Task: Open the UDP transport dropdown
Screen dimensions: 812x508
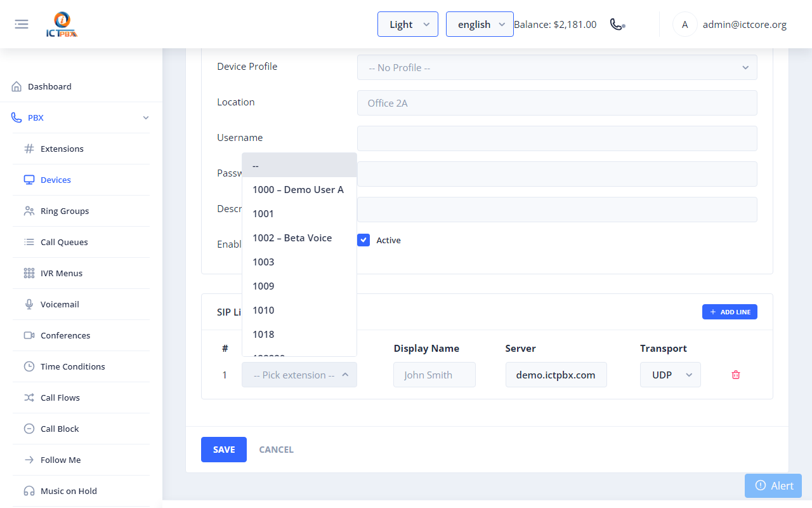Action: (671, 375)
